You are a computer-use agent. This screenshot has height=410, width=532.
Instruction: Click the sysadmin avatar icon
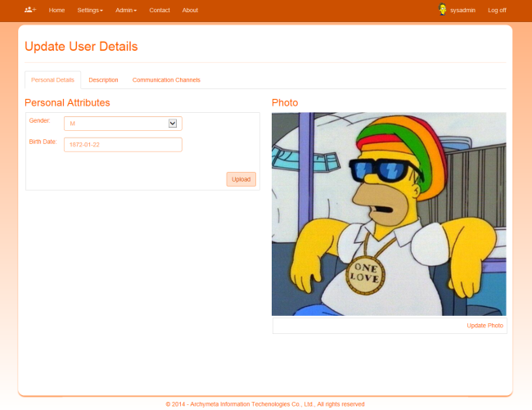click(x=442, y=10)
